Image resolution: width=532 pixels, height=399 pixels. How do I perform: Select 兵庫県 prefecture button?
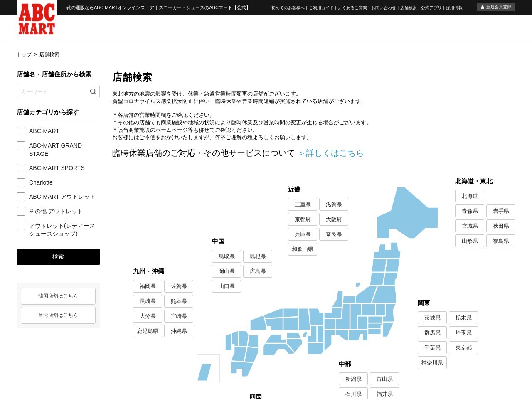point(303,234)
